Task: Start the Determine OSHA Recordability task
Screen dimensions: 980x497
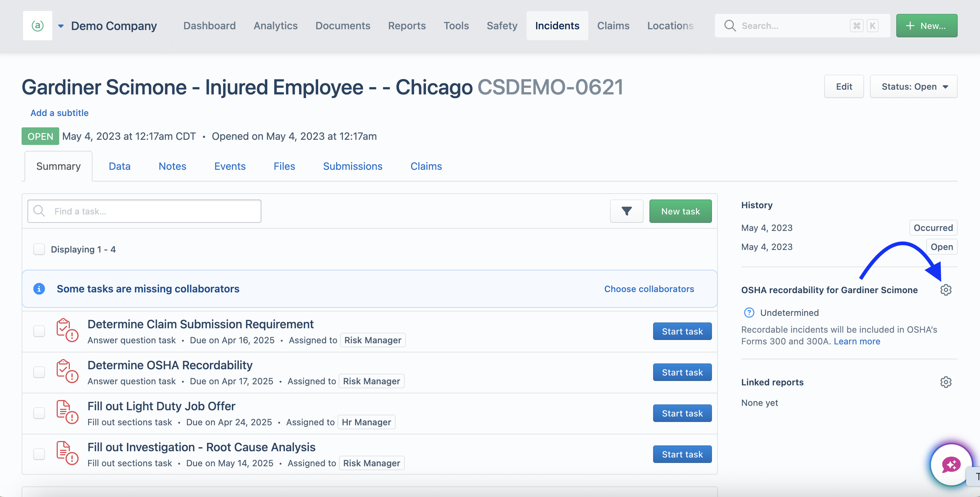Action: [682, 372]
